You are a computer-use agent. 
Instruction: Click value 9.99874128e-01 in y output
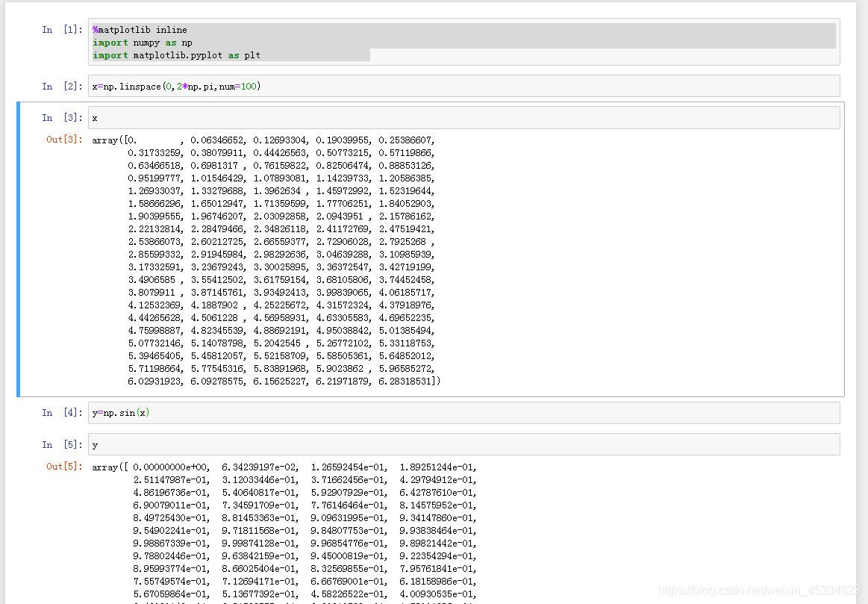259,544
